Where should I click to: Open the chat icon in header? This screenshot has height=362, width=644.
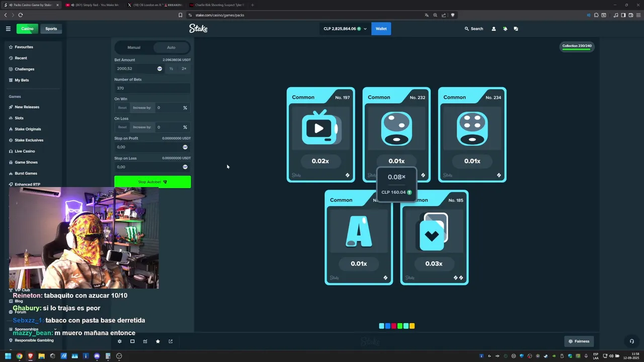pyautogui.click(x=516, y=29)
